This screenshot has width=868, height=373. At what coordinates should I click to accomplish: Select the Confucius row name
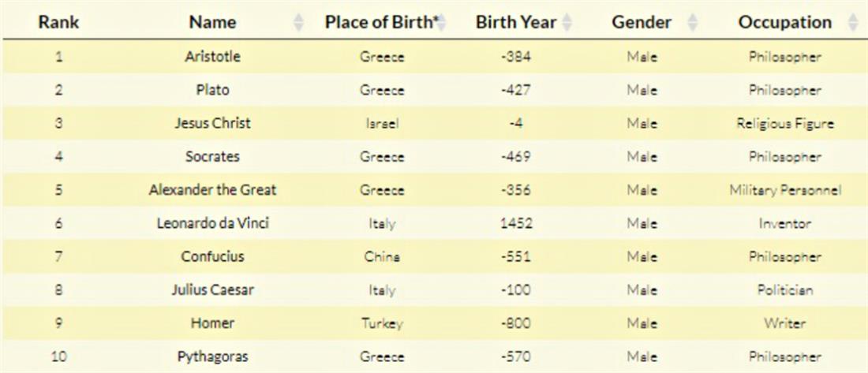click(x=212, y=257)
